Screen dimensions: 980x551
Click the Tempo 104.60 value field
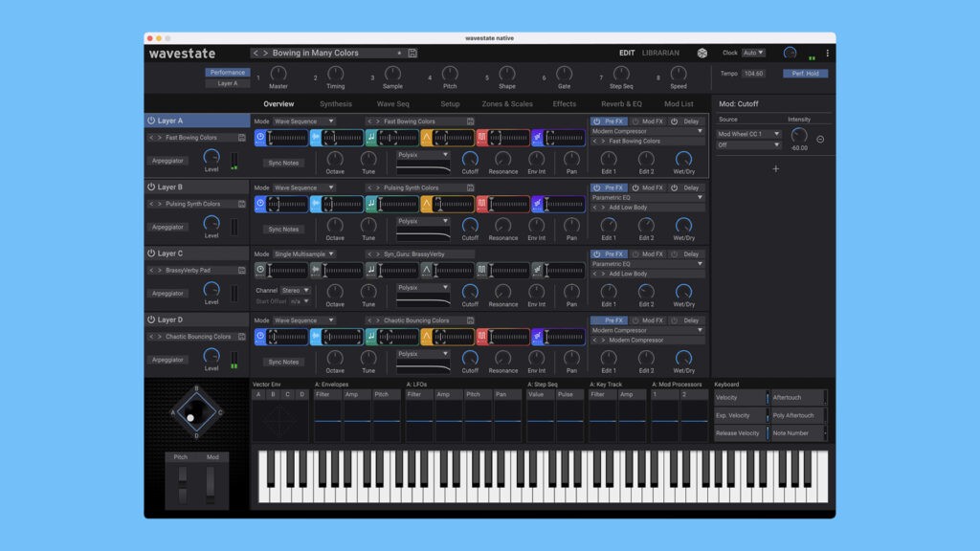point(754,73)
